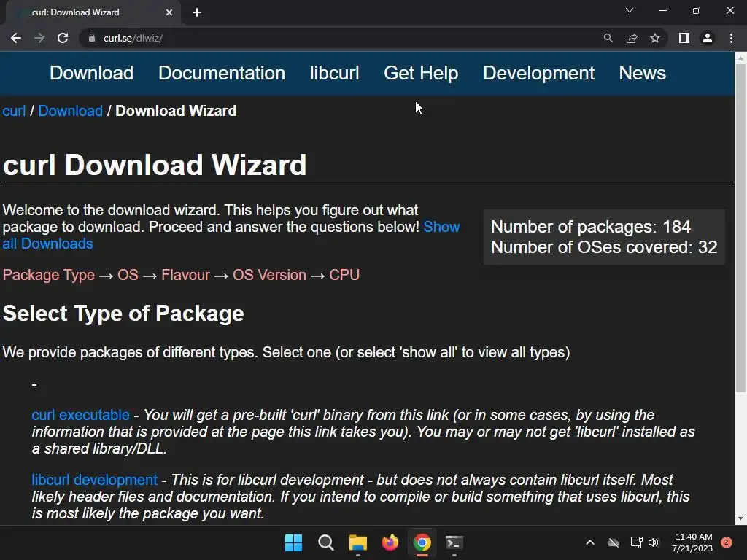Open Chrome's three-dot menu
Image resolution: width=747 pixels, height=560 pixels.
[x=731, y=38]
